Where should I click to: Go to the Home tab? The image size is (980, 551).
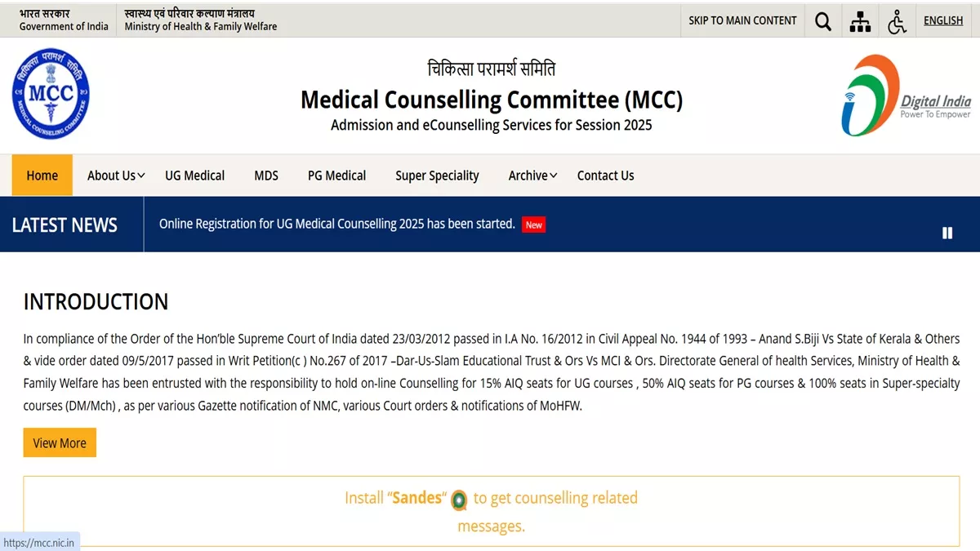tap(42, 176)
